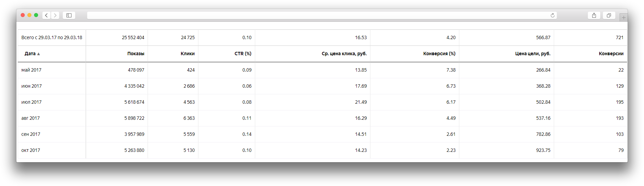Sort table by Клики column header
The image size is (644, 186).
coord(187,54)
